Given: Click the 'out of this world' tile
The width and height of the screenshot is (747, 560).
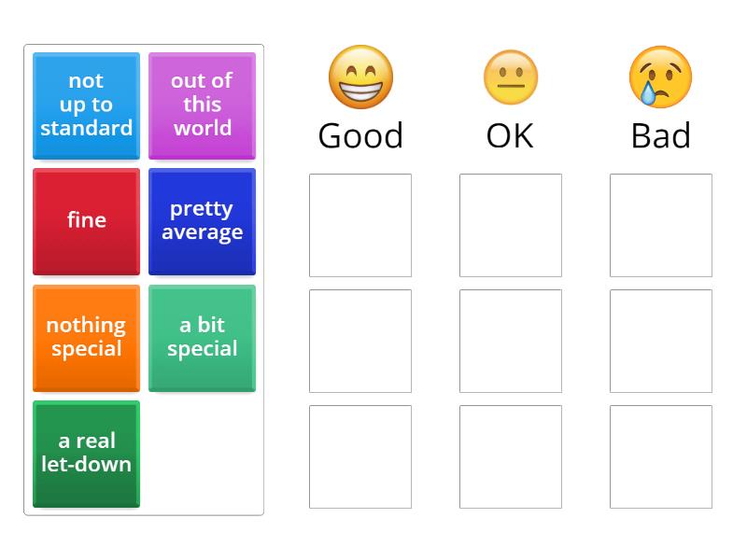Looking at the screenshot, I should 202,105.
